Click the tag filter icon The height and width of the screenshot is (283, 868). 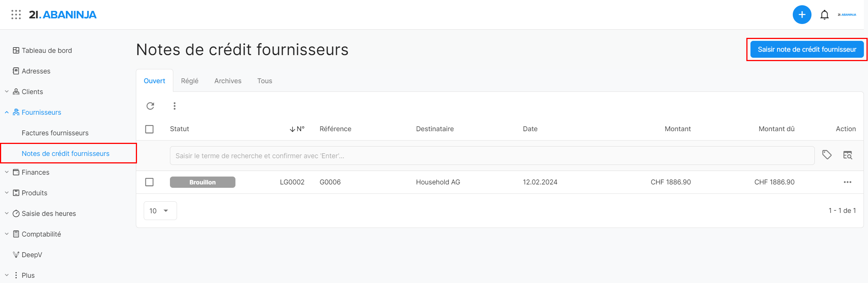(x=827, y=155)
